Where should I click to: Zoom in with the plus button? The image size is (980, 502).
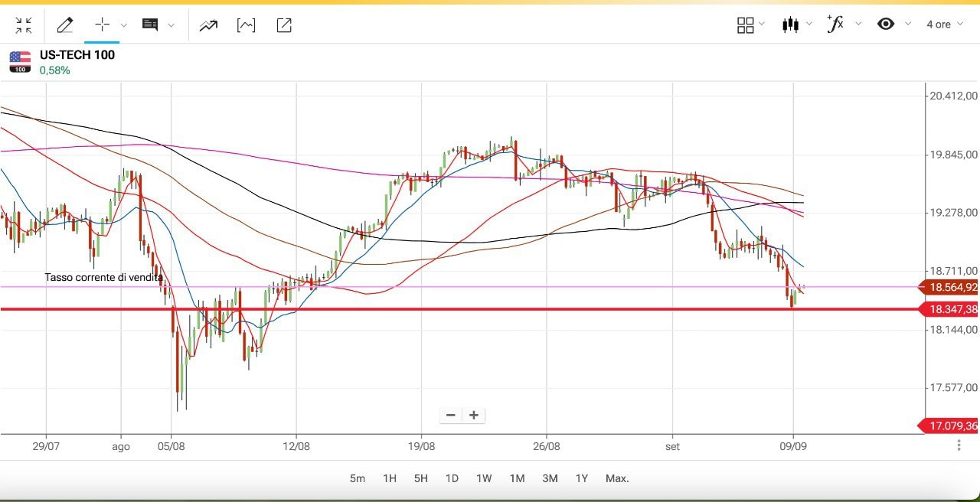[x=474, y=416]
